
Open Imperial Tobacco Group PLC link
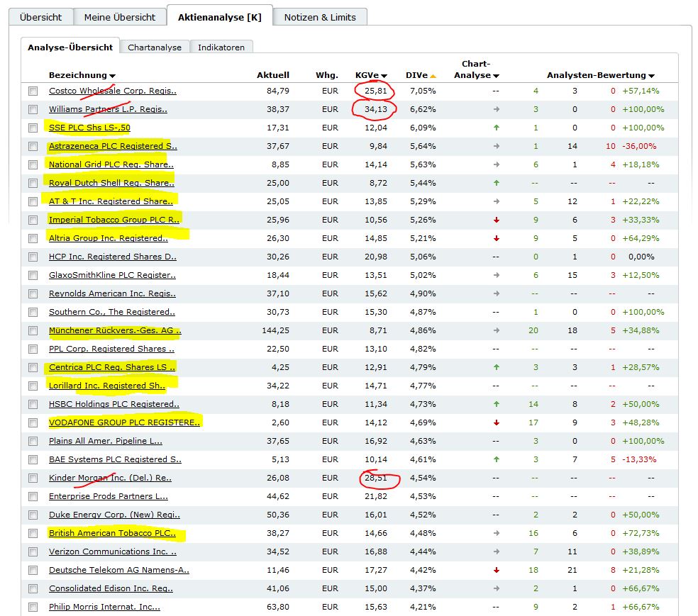(114, 220)
